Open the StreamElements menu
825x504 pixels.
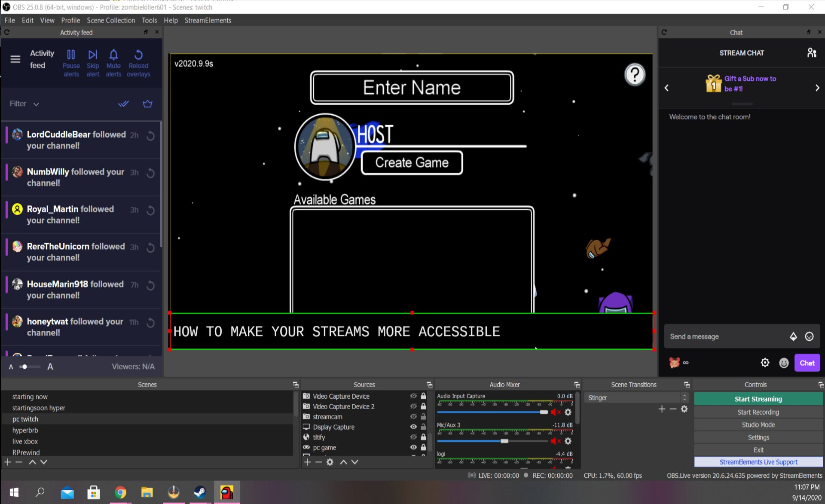click(x=208, y=20)
